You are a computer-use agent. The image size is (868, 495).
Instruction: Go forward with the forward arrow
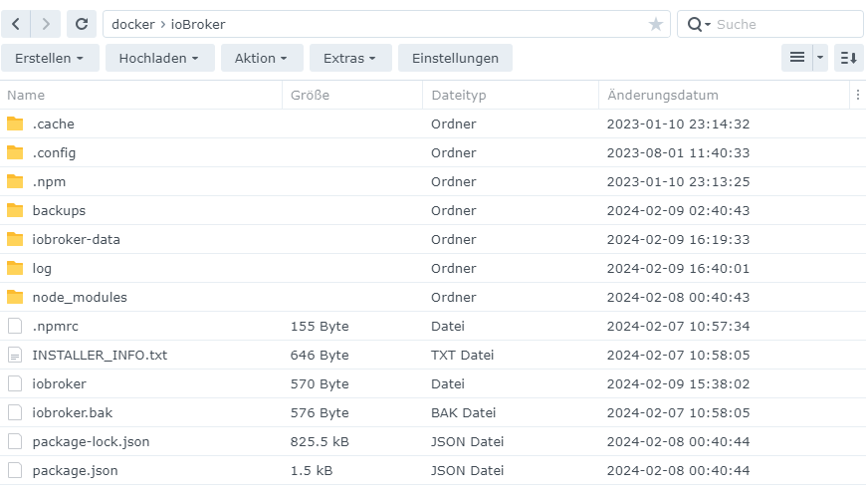point(46,24)
